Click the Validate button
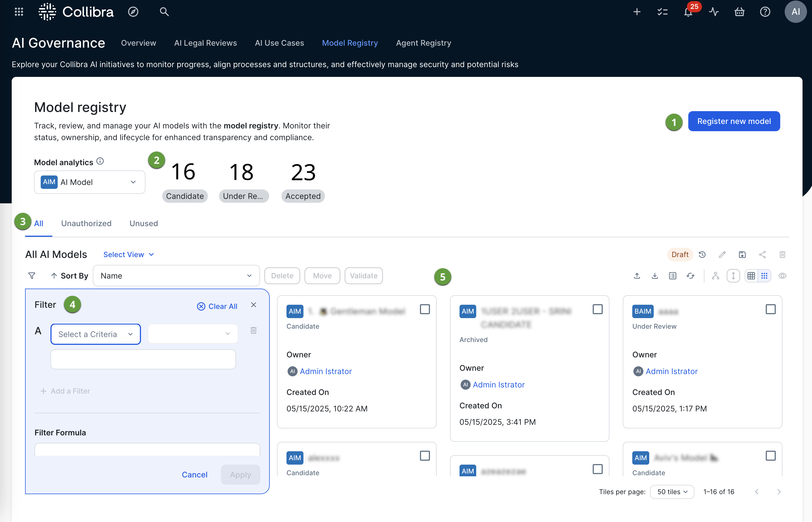This screenshot has width=812, height=522. tap(363, 275)
